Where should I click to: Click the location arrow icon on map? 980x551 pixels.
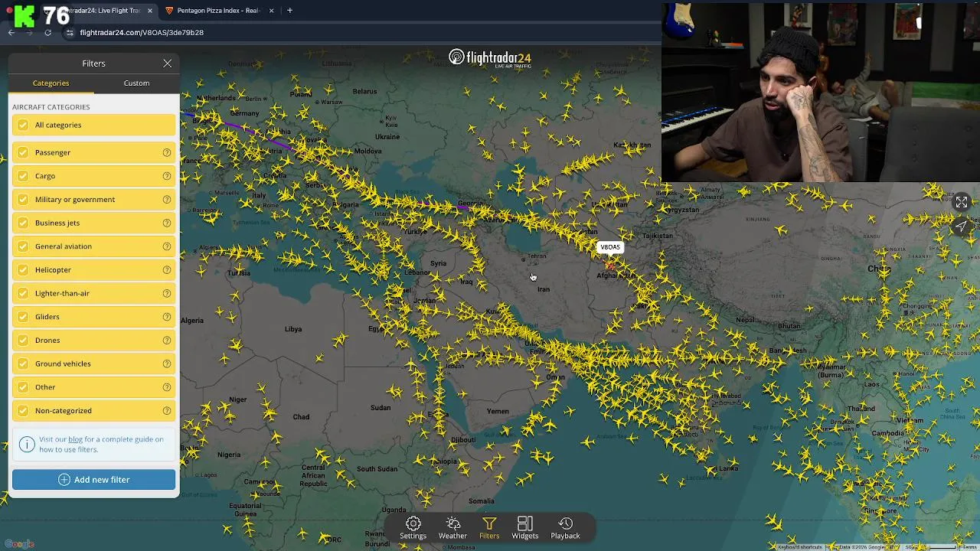pyautogui.click(x=962, y=227)
